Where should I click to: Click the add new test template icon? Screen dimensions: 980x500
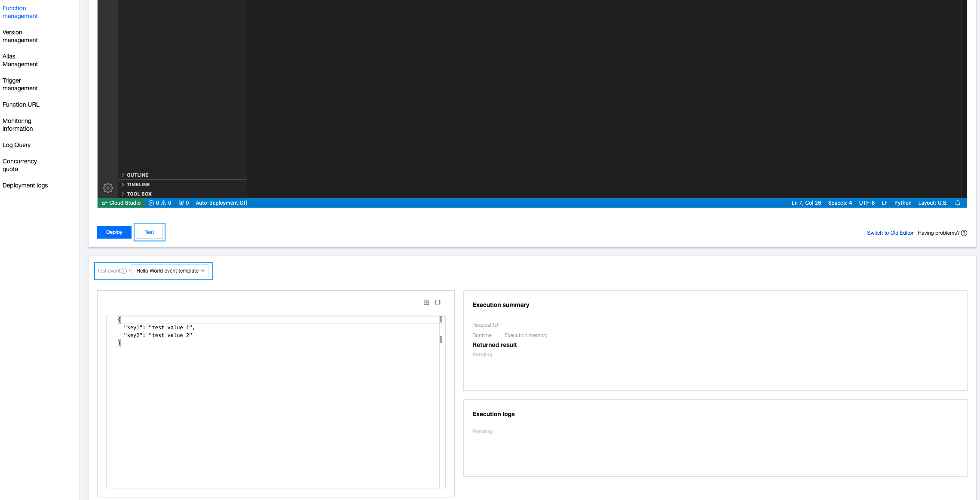click(x=426, y=302)
